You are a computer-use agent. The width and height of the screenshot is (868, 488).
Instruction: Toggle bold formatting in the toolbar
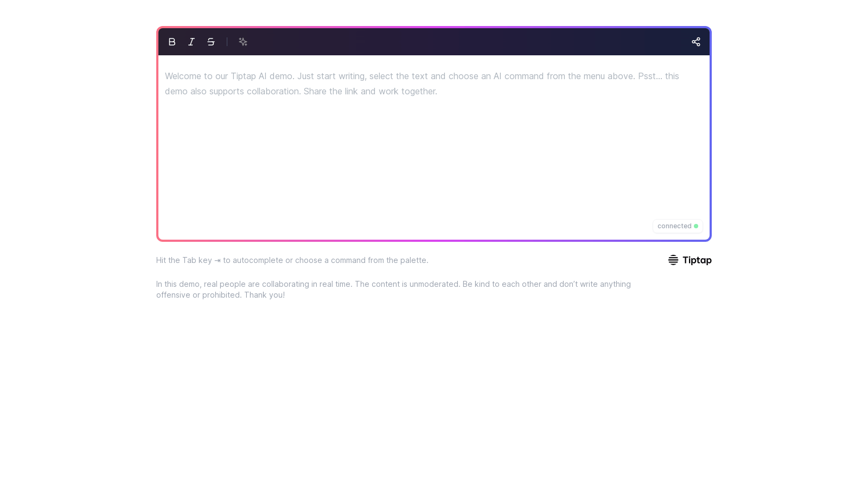tap(172, 42)
